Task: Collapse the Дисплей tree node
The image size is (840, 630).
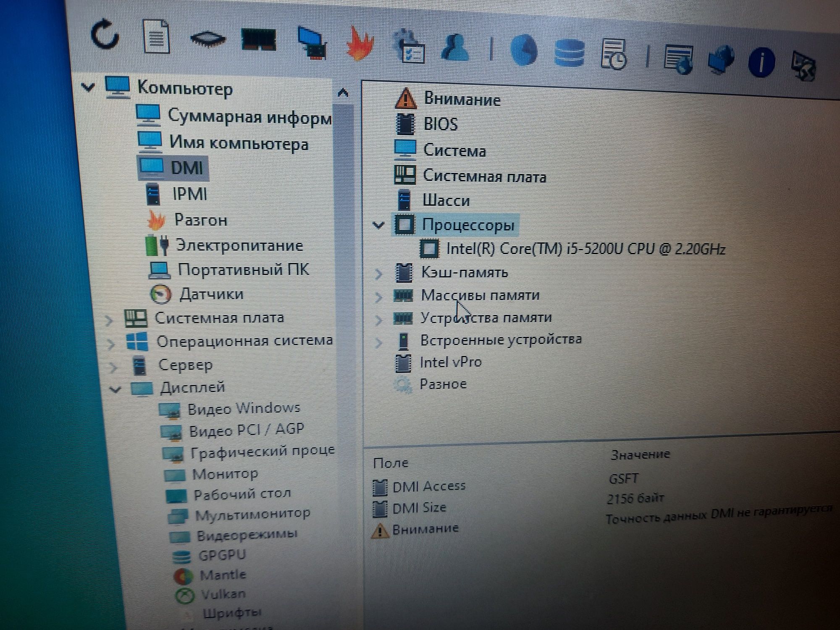Action: [115, 389]
